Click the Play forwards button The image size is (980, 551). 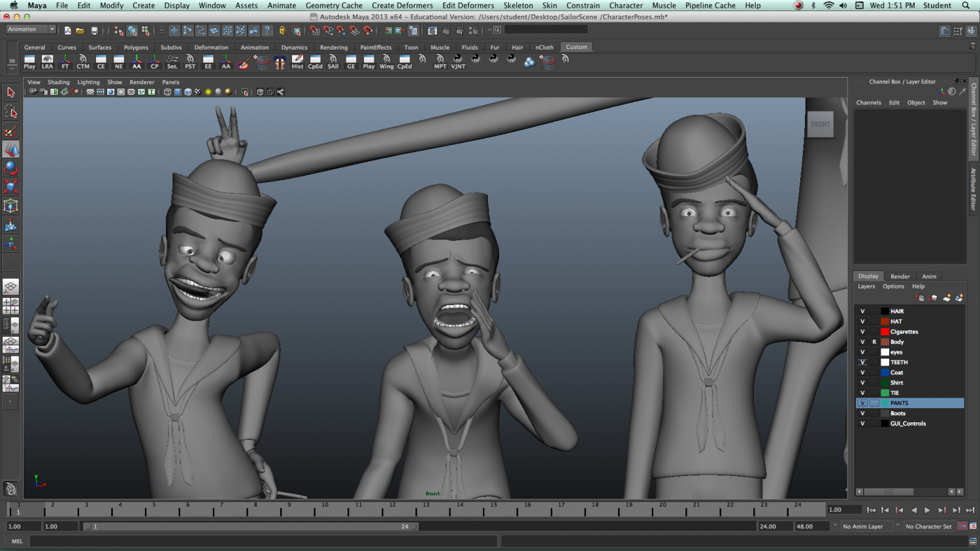[927, 510]
